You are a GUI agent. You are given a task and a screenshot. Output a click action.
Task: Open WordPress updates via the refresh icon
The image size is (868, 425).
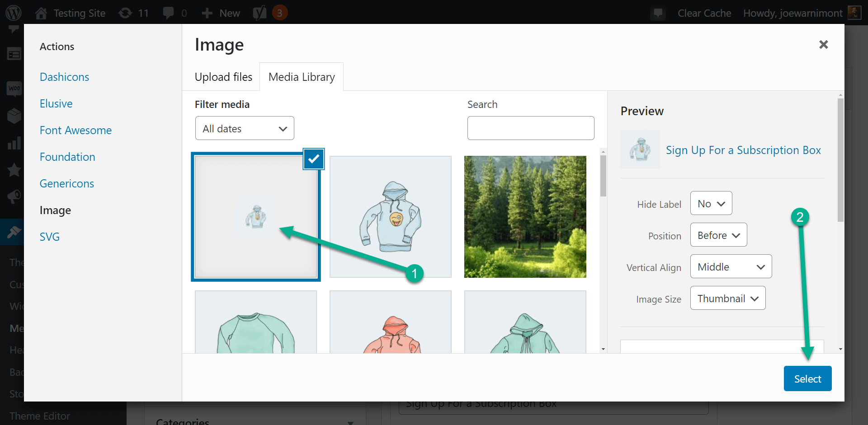pos(126,12)
